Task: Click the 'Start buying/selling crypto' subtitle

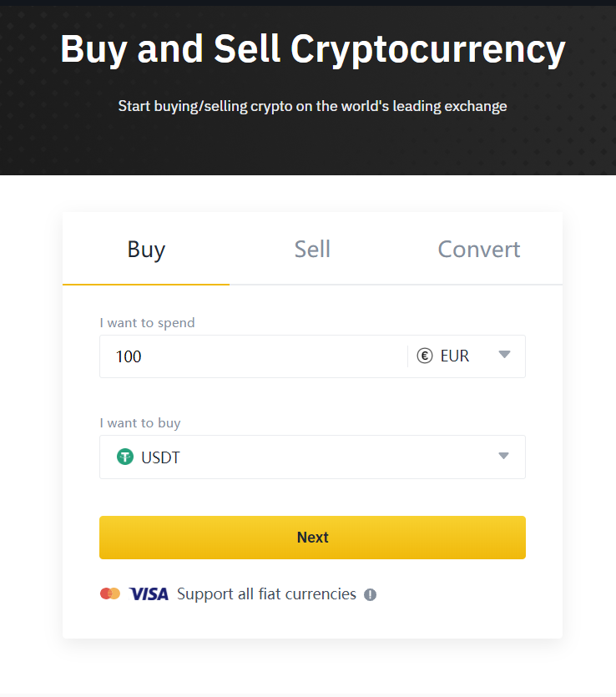Action: (312, 106)
